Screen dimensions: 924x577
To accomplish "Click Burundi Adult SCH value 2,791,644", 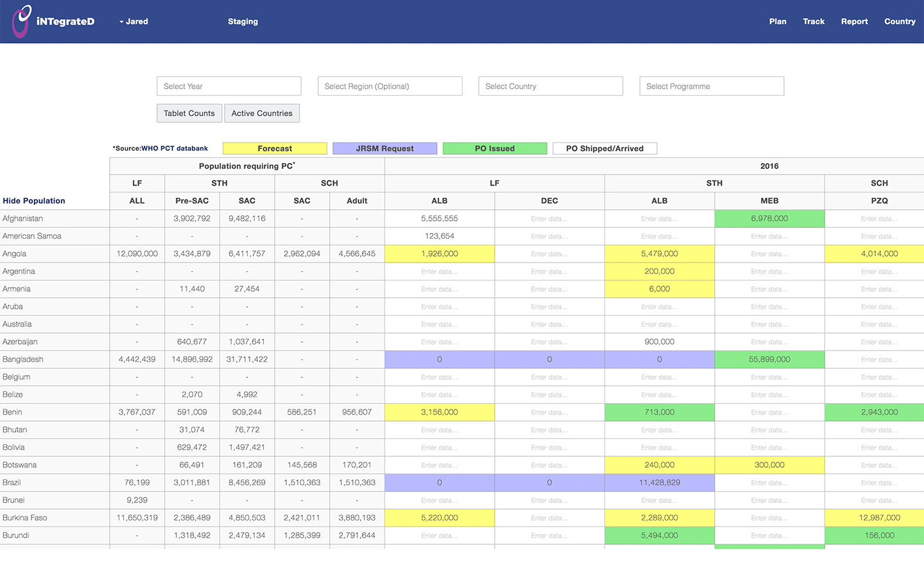I will [x=357, y=536].
